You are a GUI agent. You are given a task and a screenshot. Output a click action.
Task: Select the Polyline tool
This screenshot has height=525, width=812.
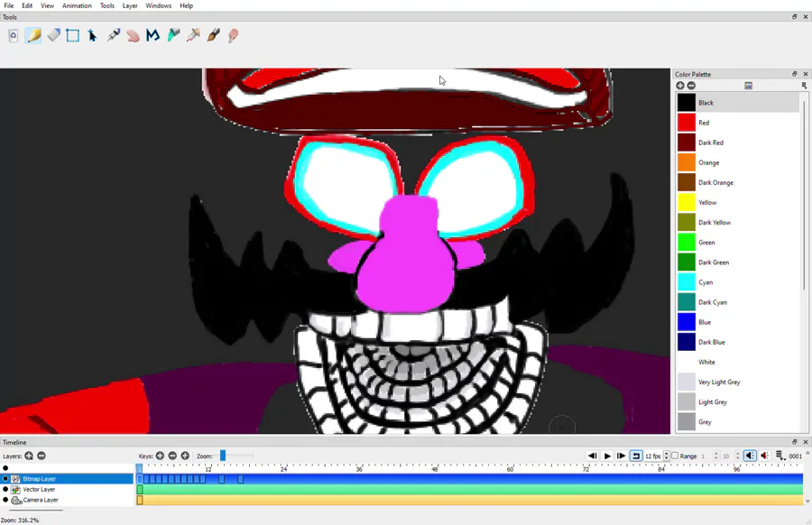coord(152,35)
